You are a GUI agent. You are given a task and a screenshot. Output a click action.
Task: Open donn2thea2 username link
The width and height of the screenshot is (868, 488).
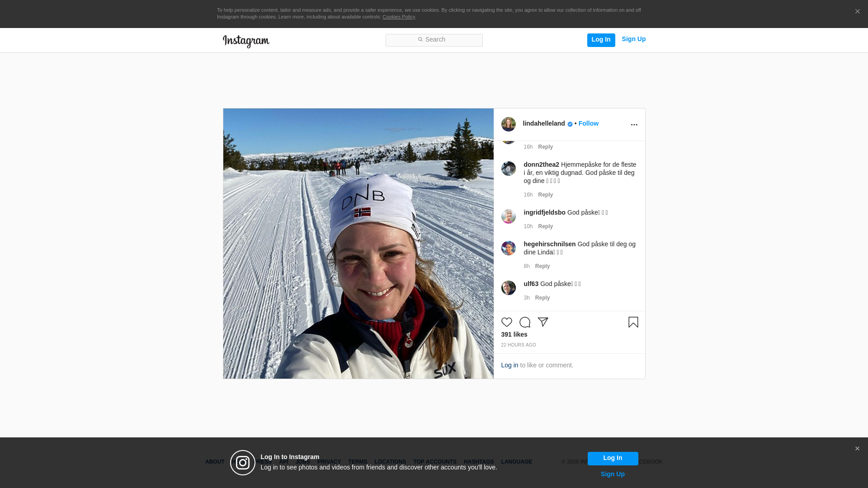click(541, 164)
